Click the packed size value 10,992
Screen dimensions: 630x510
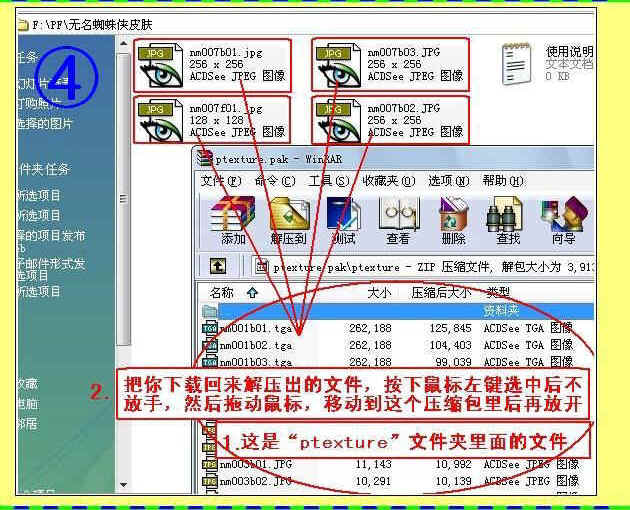tap(454, 465)
